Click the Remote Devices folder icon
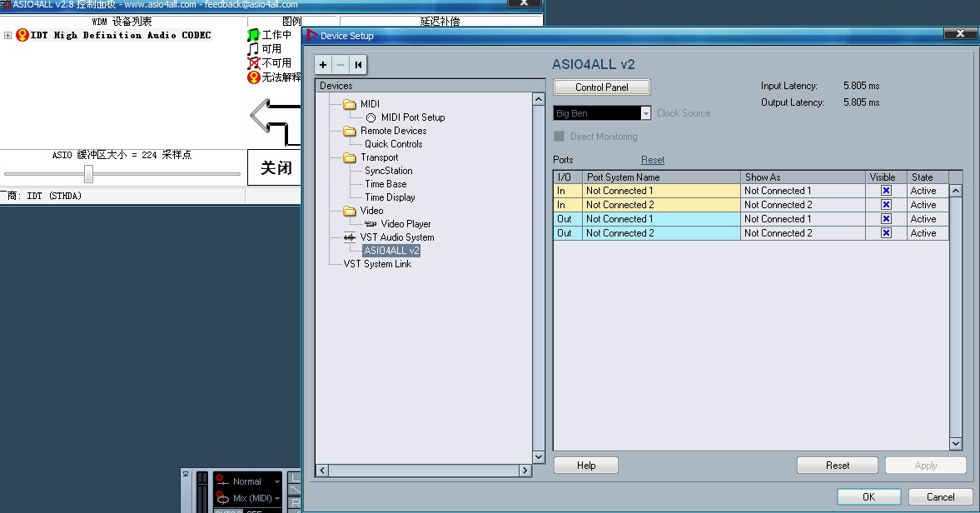The height and width of the screenshot is (513, 980). (x=350, y=132)
